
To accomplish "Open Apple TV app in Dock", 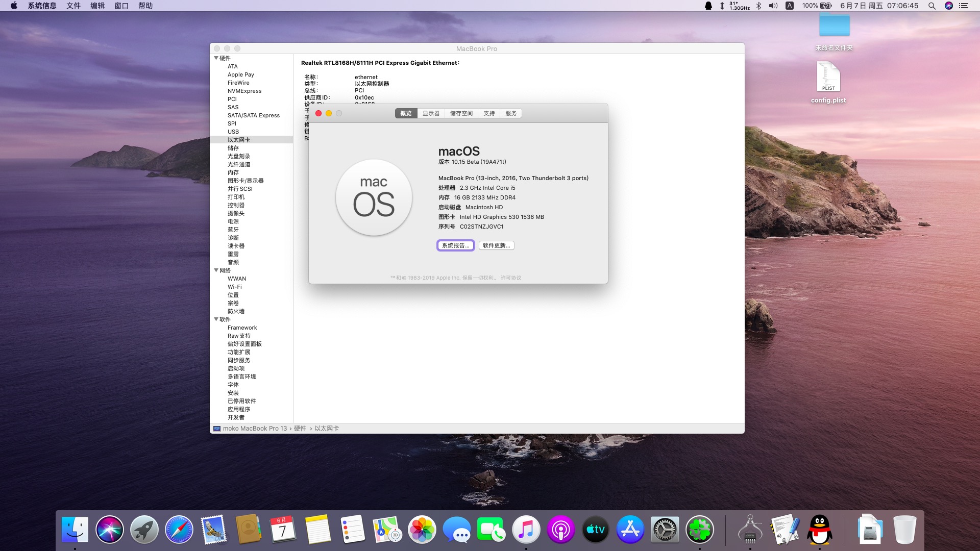I will click(x=596, y=530).
